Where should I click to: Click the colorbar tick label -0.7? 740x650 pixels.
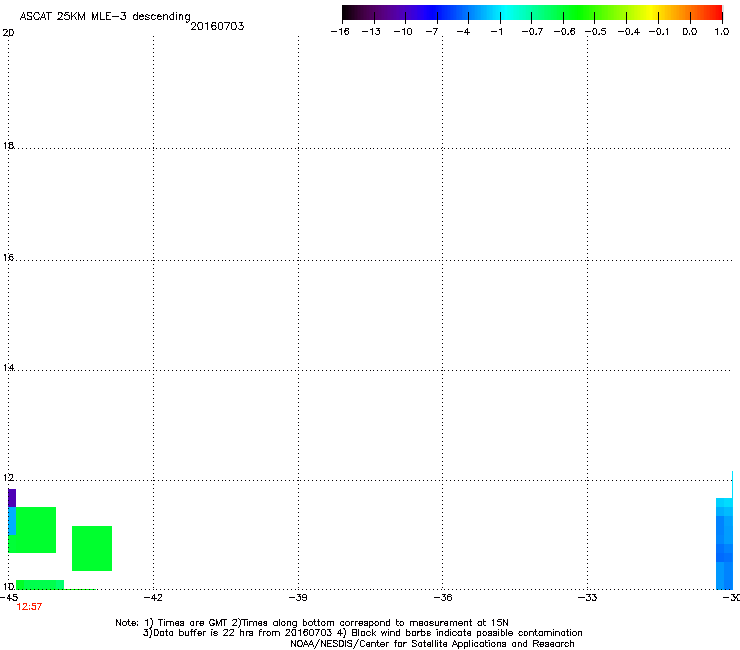click(x=532, y=32)
